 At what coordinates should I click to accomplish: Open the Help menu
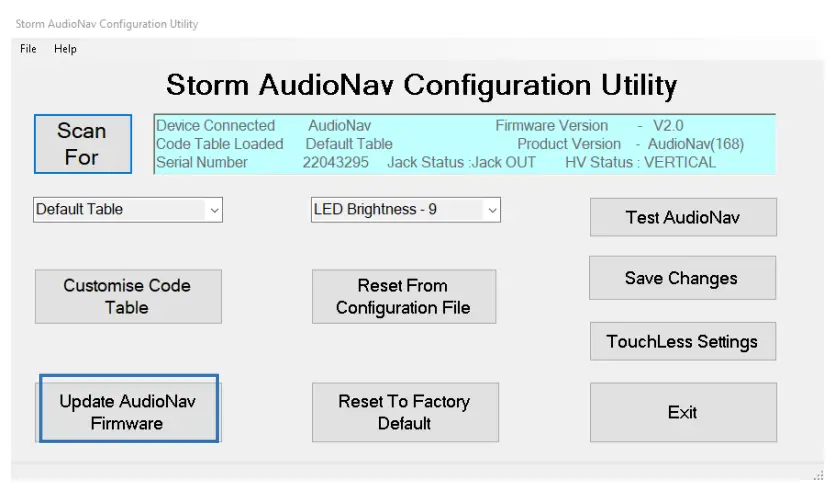point(65,49)
